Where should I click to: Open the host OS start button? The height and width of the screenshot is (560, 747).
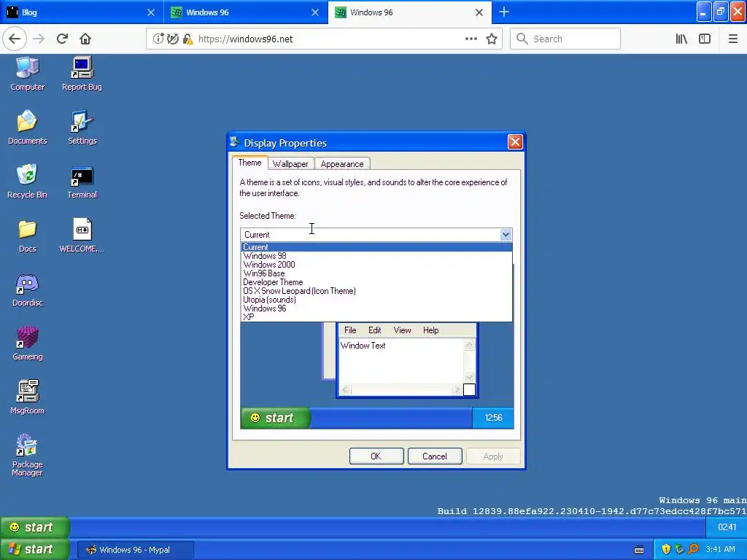point(35,549)
